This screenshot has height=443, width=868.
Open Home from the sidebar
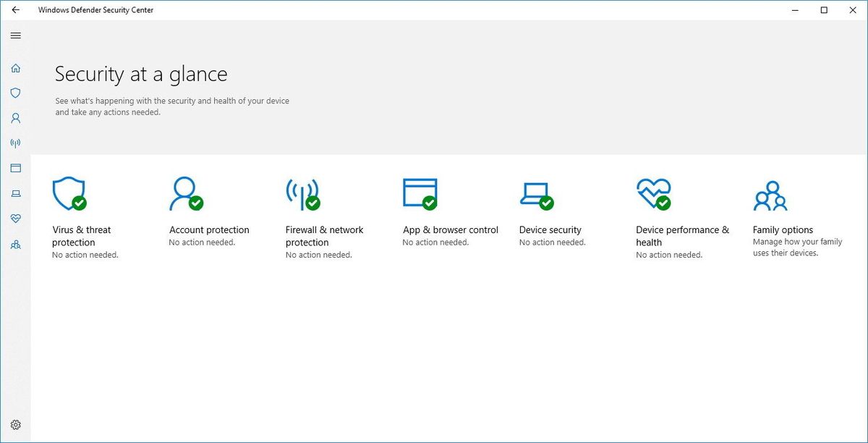(16, 67)
